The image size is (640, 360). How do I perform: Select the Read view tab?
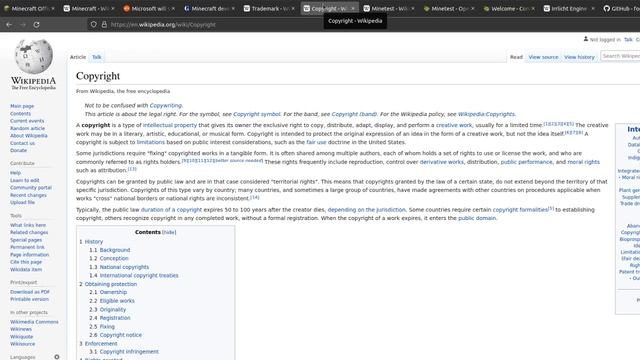click(516, 57)
